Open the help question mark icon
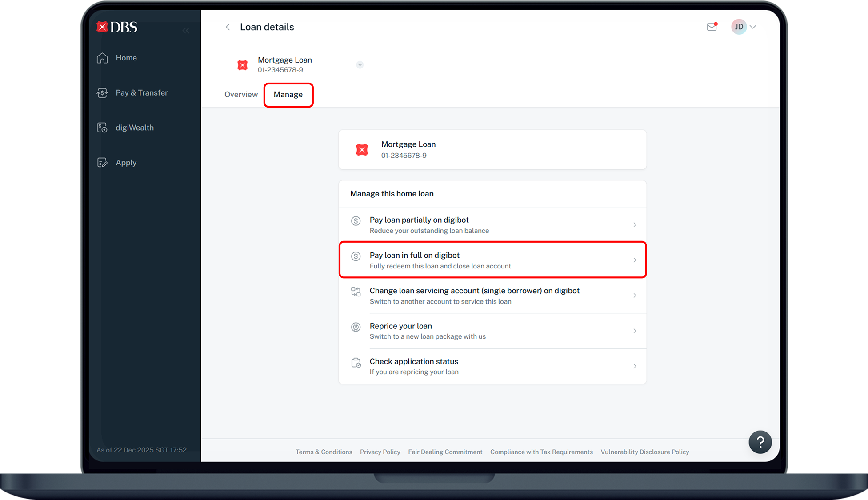 coord(760,442)
